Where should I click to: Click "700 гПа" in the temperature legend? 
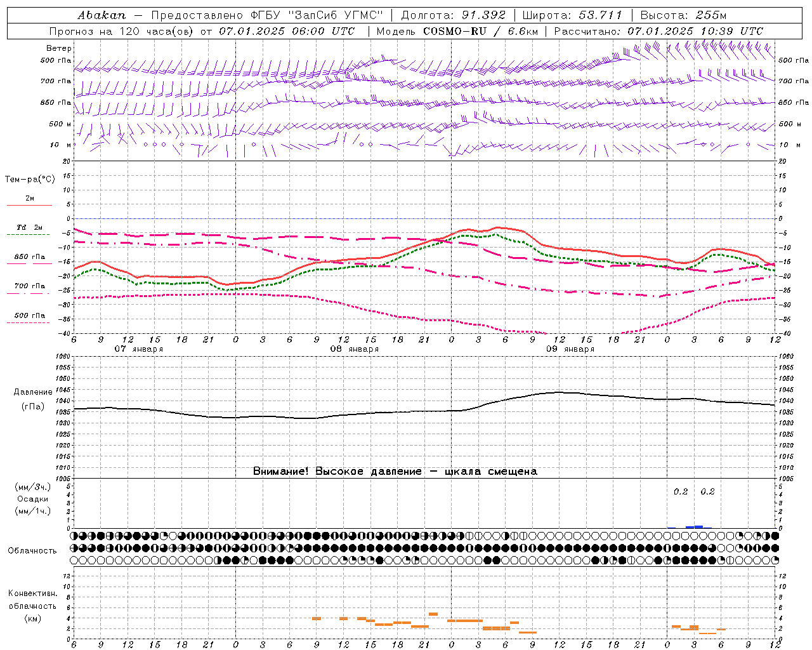(29, 286)
